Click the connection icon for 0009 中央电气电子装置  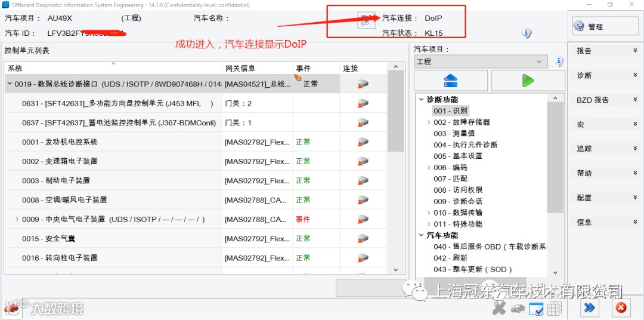click(x=363, y=219)
